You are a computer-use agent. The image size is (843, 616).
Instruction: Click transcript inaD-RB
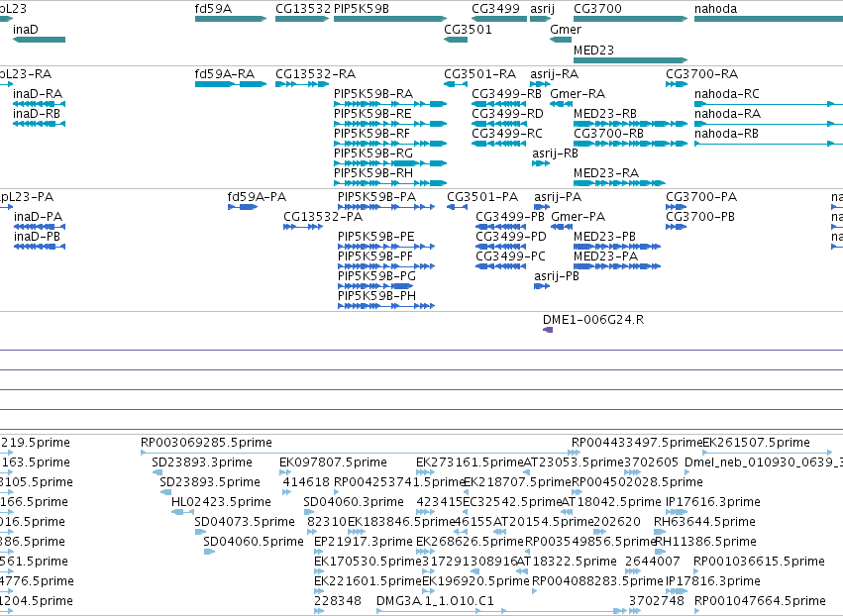[40, 124]
